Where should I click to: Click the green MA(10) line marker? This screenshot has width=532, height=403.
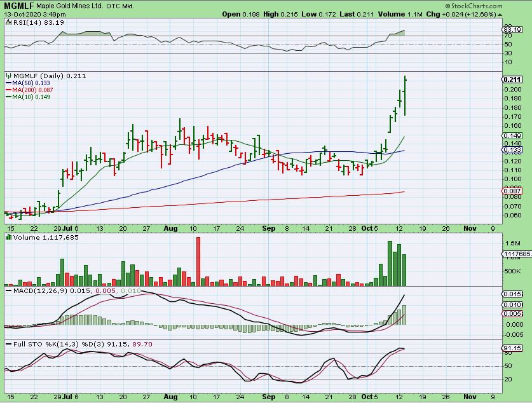point(8,97)
